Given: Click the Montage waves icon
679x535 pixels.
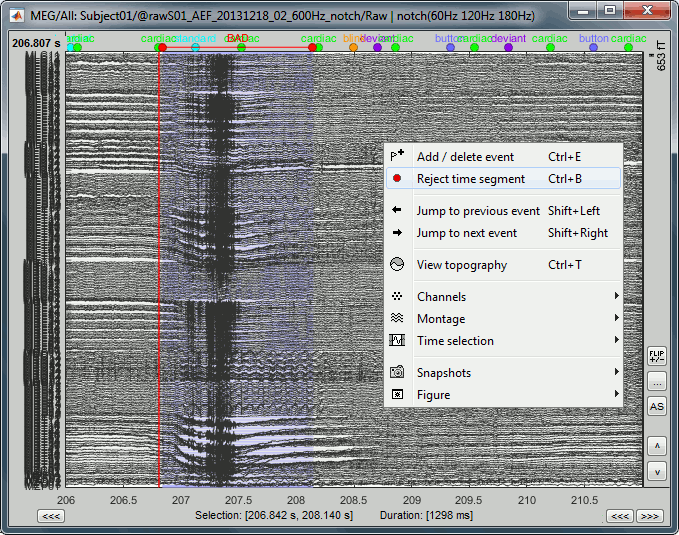Looking at the screenshot, I should (x=397, y=319).
